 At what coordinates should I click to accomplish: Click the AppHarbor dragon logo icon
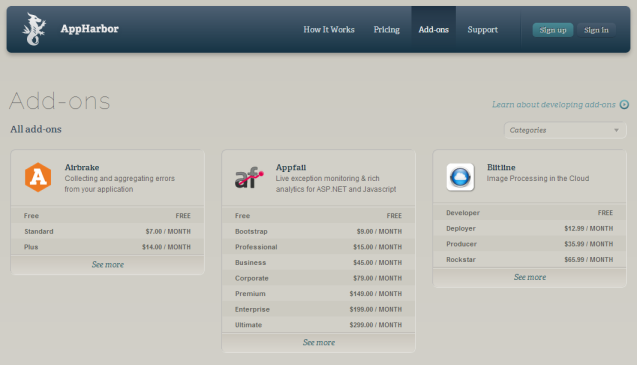tap(34, 29)
